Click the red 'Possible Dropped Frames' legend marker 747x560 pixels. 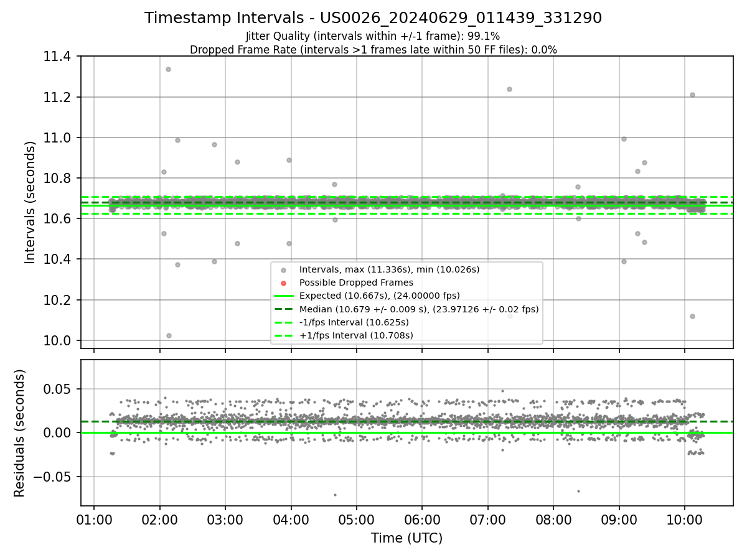[x=283, y=283]
